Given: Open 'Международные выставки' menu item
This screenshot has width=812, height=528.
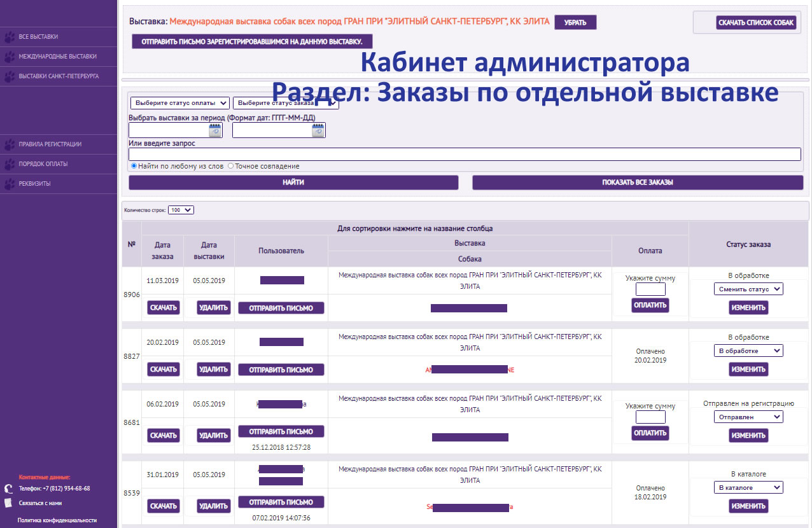Looking at the screenshot, I should pos(59,57).
